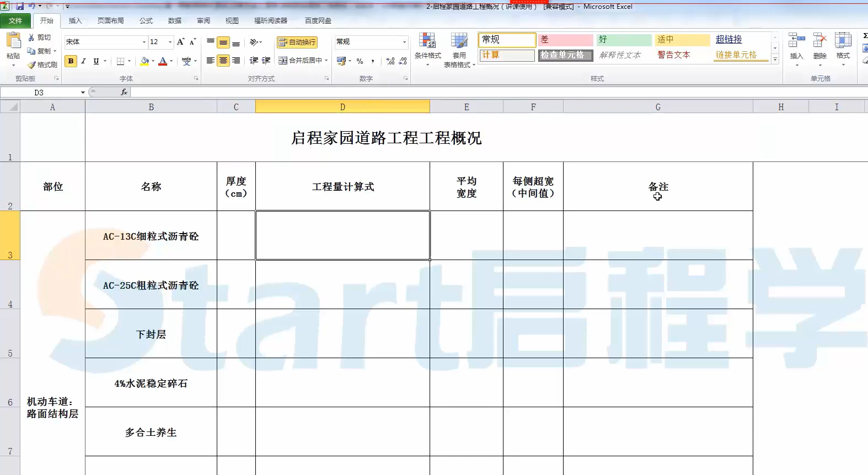The height and width of the screenshot is (475, 868).
Task: Apply the Neutral (适中) cell style
Action: pyautogui.click(x=683, y=40)
